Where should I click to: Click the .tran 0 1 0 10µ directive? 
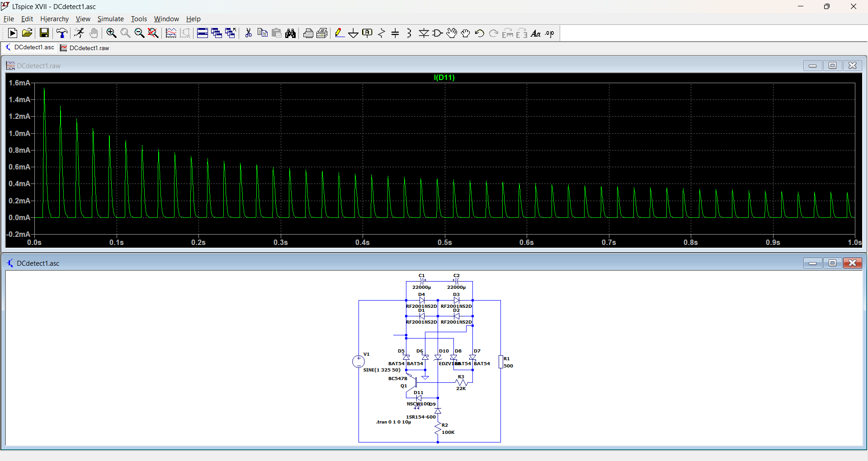[x=393, y=422]
